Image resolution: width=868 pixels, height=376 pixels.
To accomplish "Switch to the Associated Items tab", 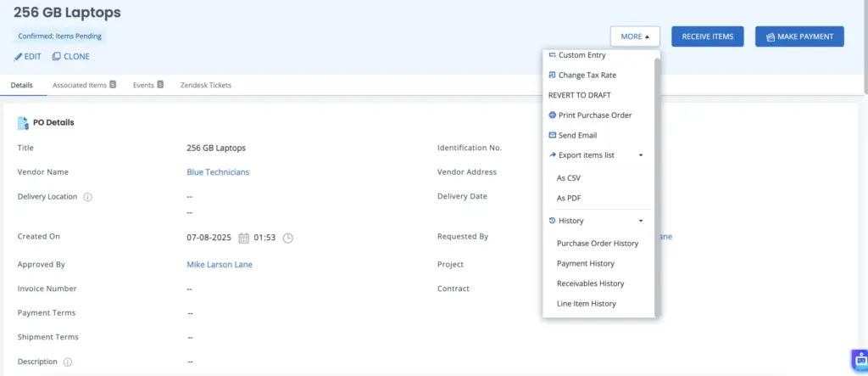I will pyautogui.click(x=84, y=85).
